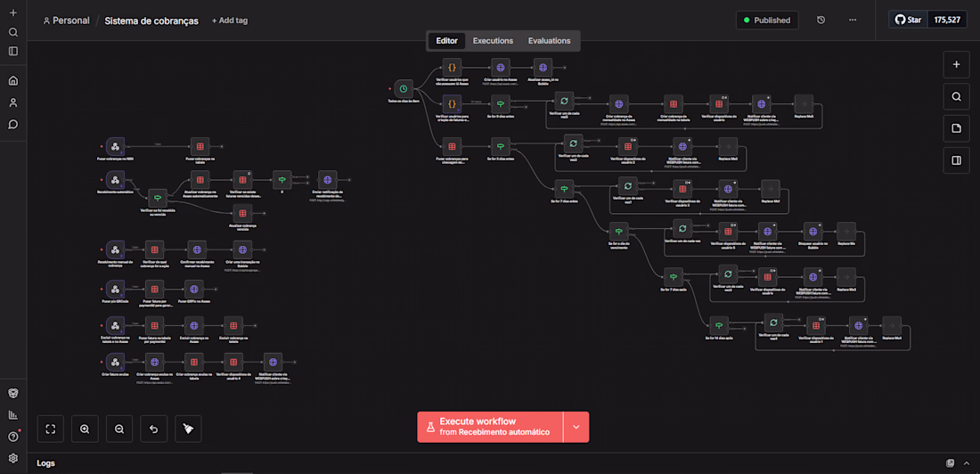
Task: Open the three-dots workflow menu
Action: pyautogui.click(x=853, y=20)
